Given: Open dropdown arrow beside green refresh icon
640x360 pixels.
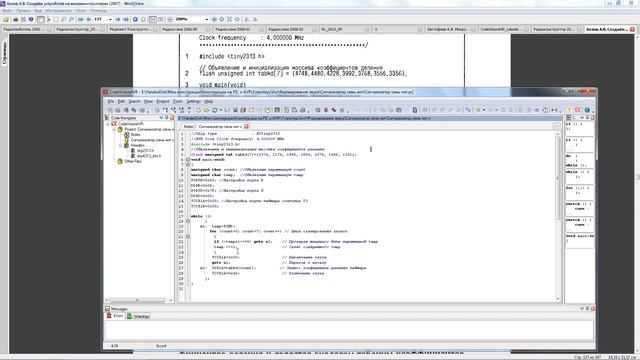Looking at the screenshot, I should click(221, 110).
